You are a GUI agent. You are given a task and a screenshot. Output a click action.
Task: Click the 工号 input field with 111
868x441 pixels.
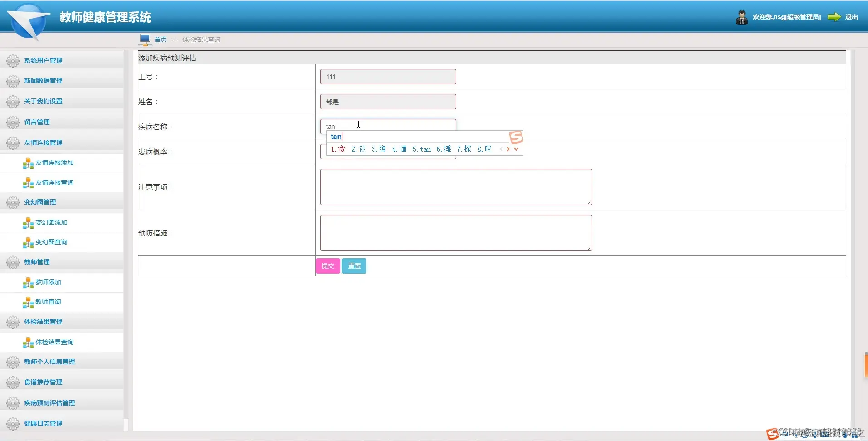click(388, 77)
